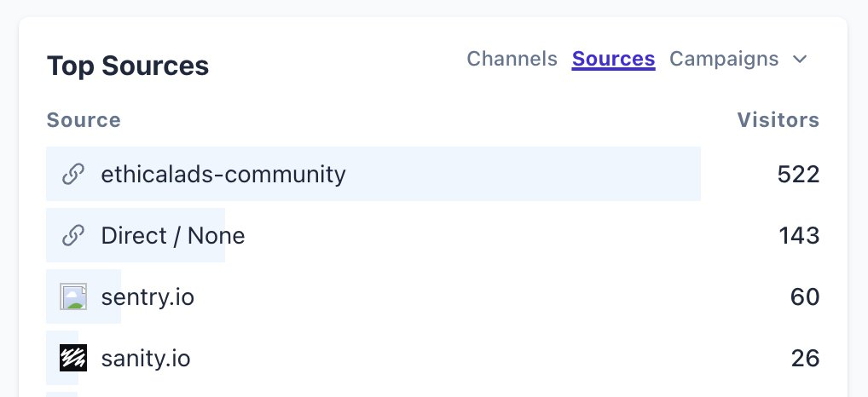
Task: Open the sentry.io source entry
Action: pos(148,297)
